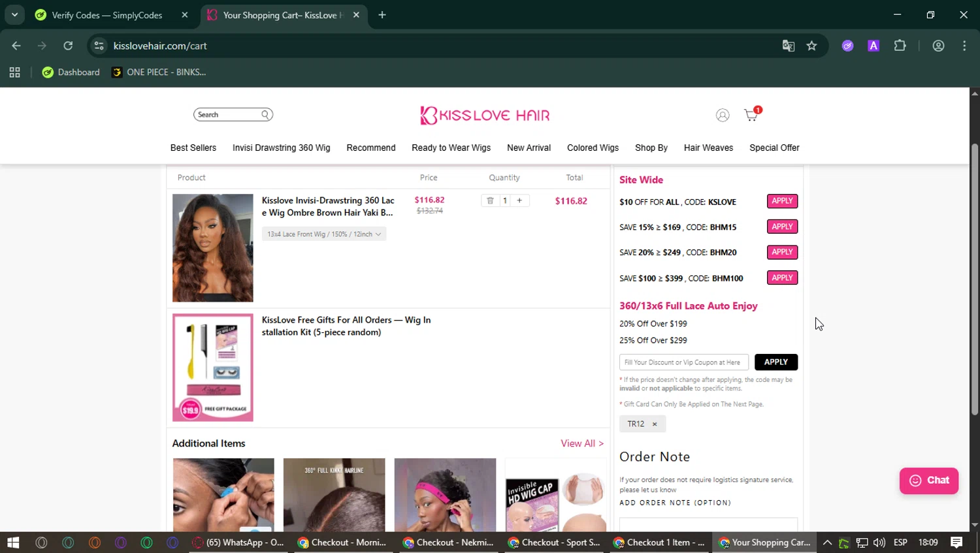
Task: Open the taskbar network icon
Action: point(862,543)
